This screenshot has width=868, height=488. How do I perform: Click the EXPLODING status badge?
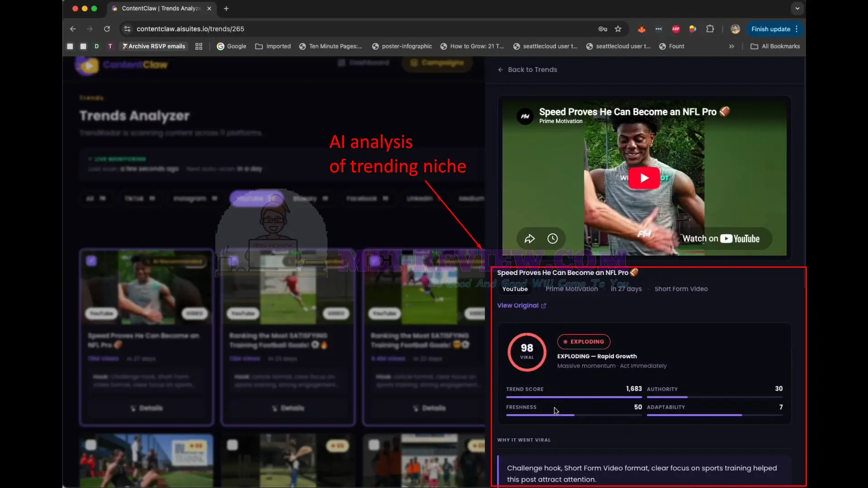(x=583, y=341)
